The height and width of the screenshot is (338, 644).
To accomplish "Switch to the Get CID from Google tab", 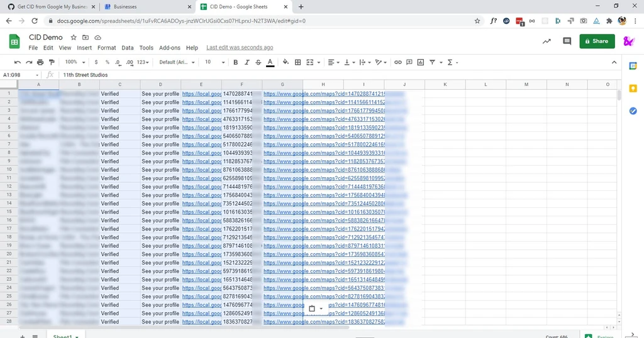I will pyautogui.click(x=52, y=6).
